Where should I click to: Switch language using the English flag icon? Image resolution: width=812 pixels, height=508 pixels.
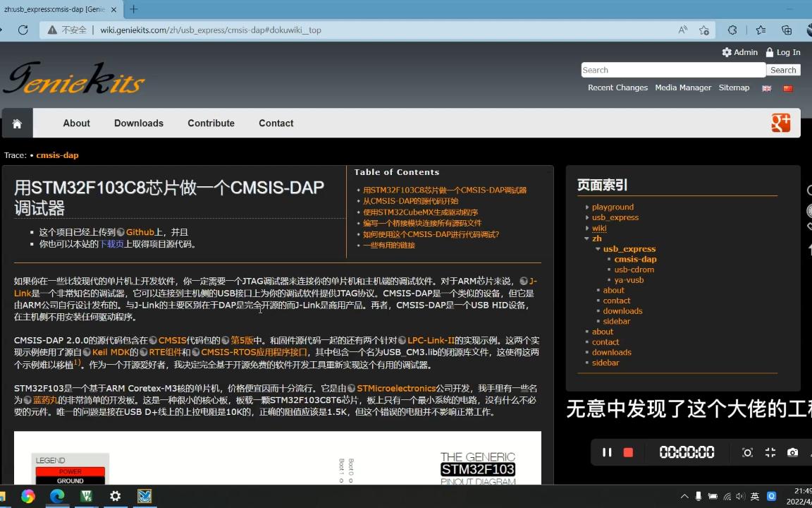(766, 89)
